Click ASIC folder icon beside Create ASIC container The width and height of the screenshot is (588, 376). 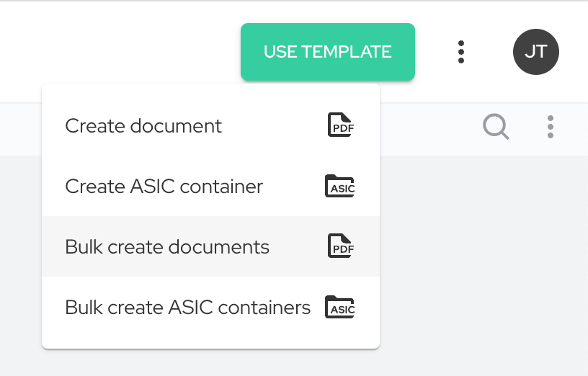tap(340, 187)
